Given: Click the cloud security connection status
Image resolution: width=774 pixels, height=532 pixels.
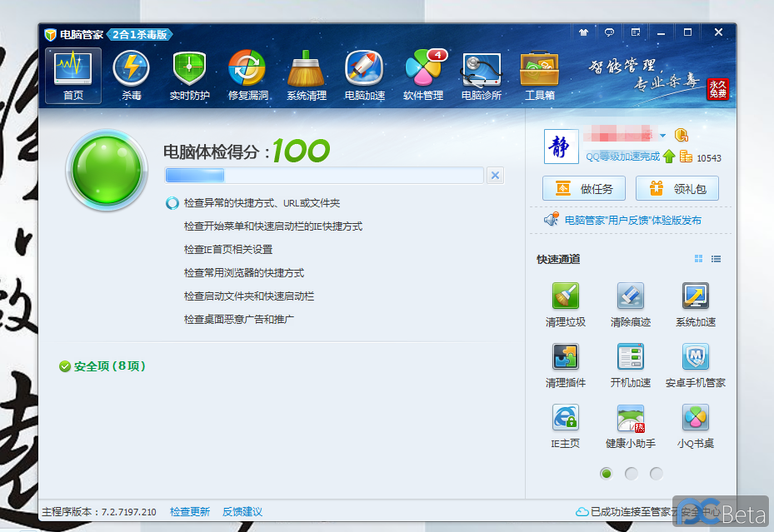Looking at the screenshot, I should [647, 512].
